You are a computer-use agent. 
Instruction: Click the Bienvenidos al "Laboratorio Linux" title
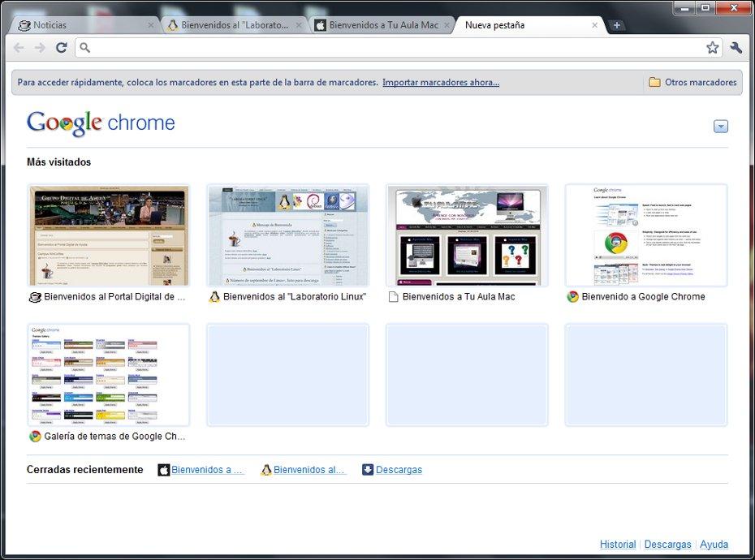pyautogui.click(x=295, y=296)
